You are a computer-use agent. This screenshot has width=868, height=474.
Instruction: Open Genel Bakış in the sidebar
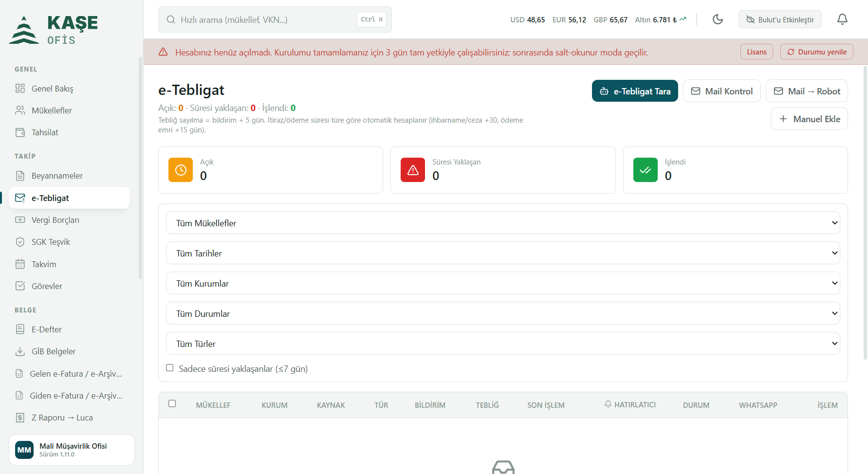point(69,89)
